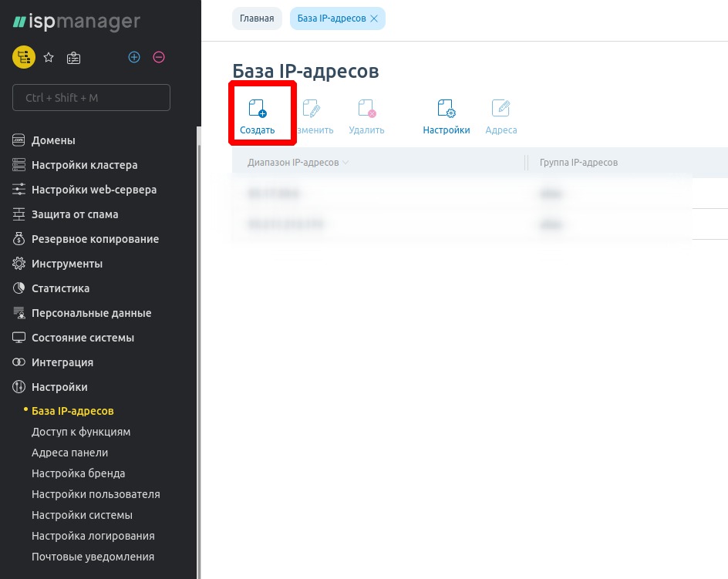The height and width of the screenshot is (579, 728).
Task: Expand the Домены sidebar section
Action: click(x=53, y=140)
